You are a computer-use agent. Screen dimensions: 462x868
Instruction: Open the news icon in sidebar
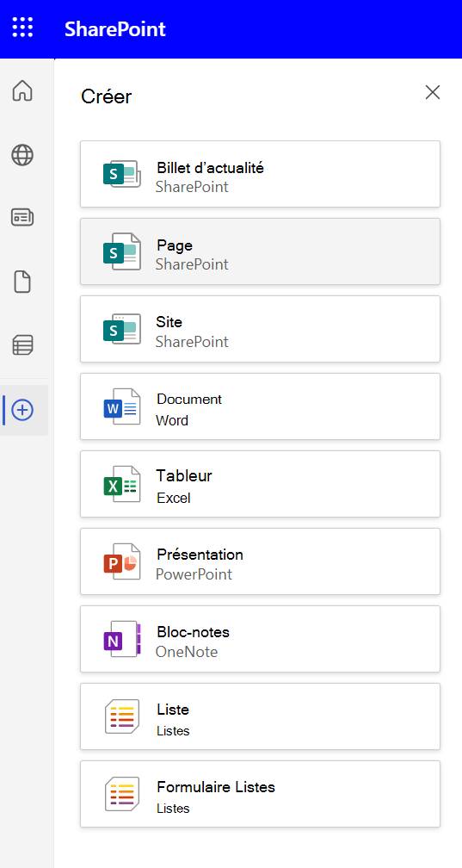[22, 218]
